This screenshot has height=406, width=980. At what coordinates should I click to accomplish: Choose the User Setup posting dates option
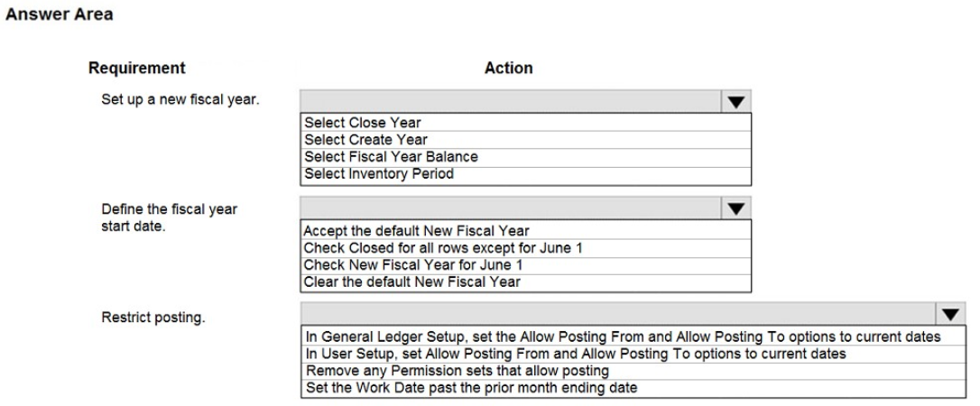[575, 354]
